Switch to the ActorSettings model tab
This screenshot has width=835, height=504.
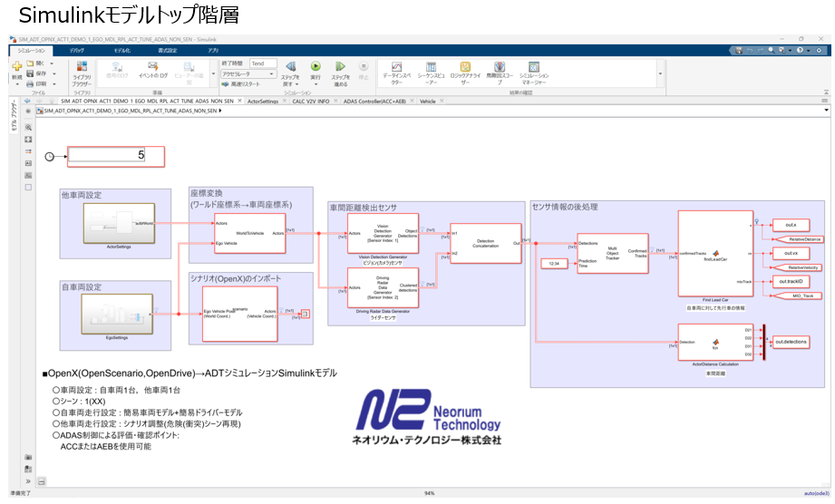[263, 102]
